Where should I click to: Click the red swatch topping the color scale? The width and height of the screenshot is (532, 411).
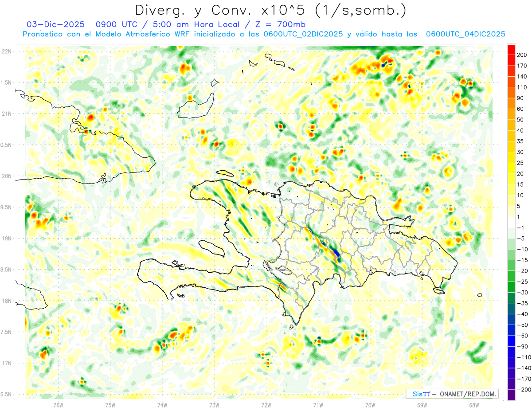[511, 50]
